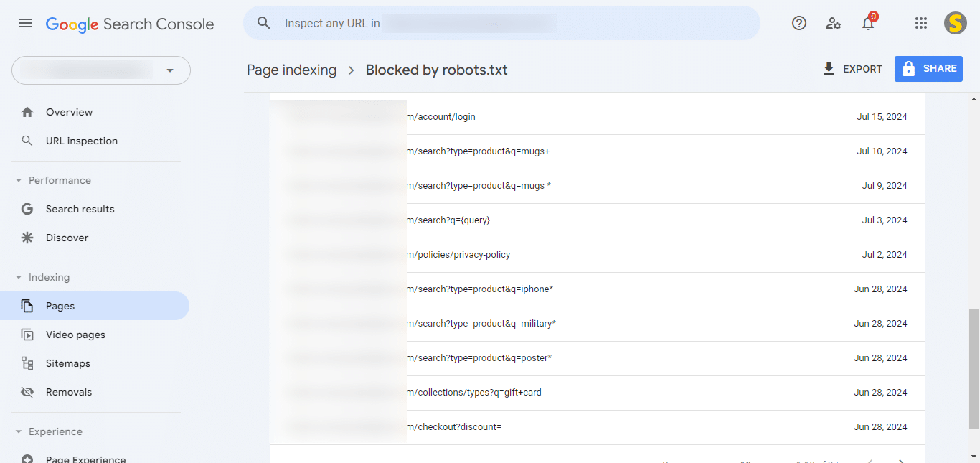This screenshot has width=980, height=463.
Task: Click the EXPORT button
Action: (x=853, y=69)
